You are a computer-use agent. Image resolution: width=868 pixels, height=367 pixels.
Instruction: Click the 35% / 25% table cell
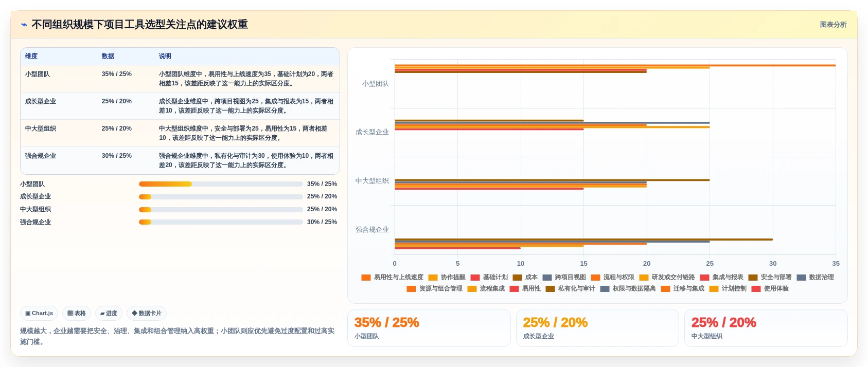117,74
